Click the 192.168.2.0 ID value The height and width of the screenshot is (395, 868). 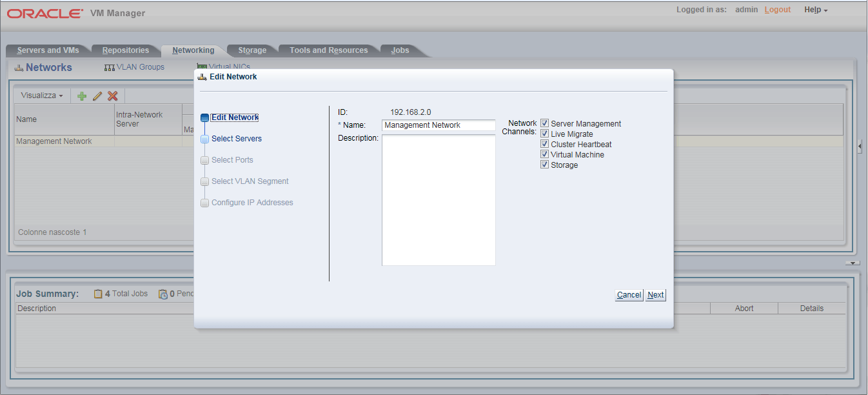(x=411, y=112)
